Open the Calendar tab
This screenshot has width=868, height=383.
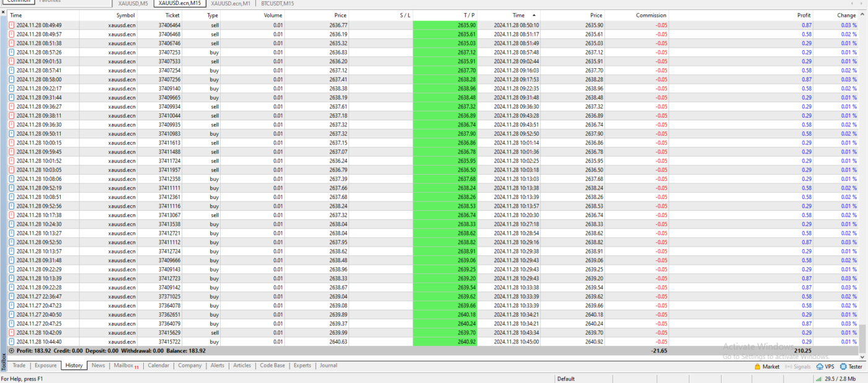[x=158, y=366]
